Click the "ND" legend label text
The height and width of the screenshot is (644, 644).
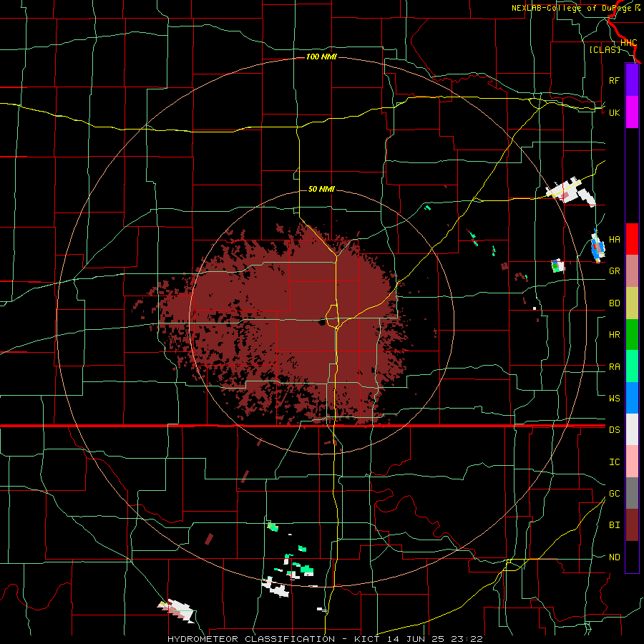click(x=614, y=557)
